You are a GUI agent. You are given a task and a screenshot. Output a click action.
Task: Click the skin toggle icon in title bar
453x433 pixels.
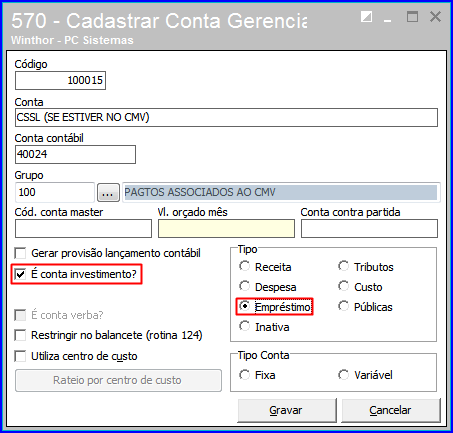[x=366, y=17]
